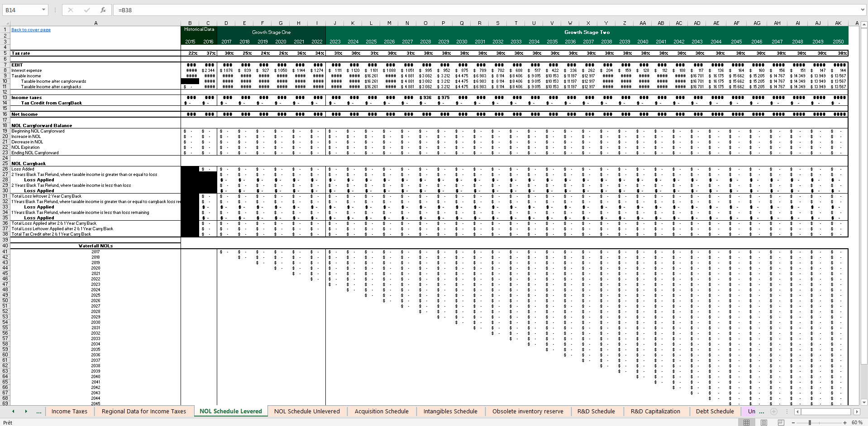
Task: Switch to Income Taxes sheet tab
Action: tap(69, 411)
